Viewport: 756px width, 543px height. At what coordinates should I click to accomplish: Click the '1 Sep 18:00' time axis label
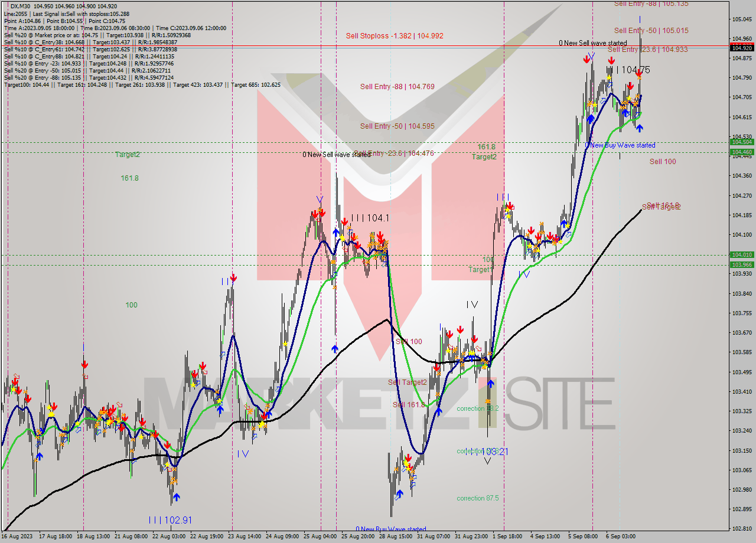(x=507, y=537)
